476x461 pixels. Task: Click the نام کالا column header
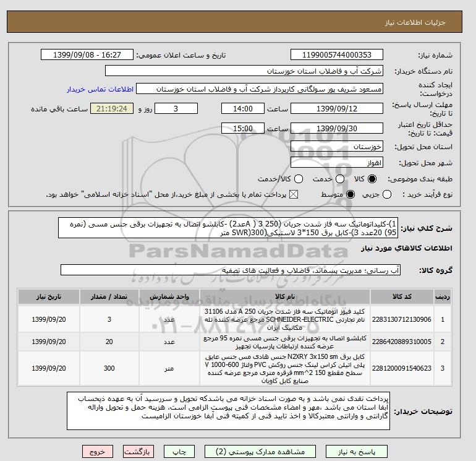coord(285,296)
